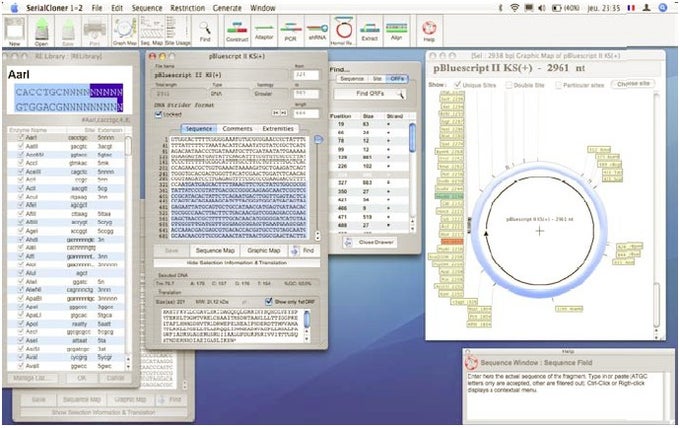Click the Wi-Fi status icon

pyautogui.click(x=514, y=7)
